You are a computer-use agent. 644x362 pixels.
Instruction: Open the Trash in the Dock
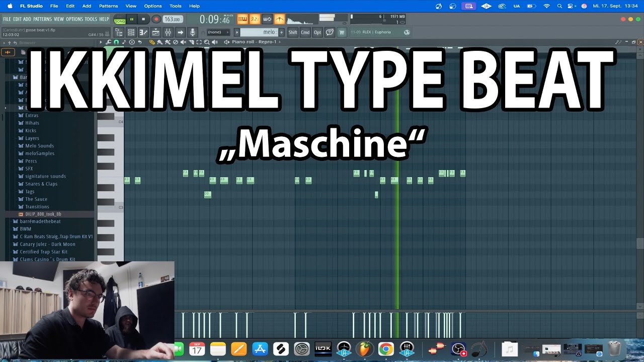[x=614, y=349]
